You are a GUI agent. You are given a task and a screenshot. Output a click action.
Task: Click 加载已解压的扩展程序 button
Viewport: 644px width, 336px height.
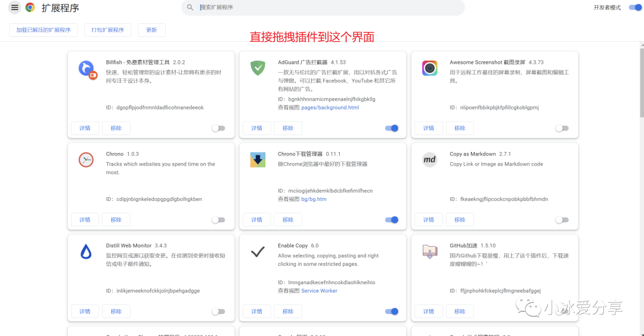coord(43,30)
